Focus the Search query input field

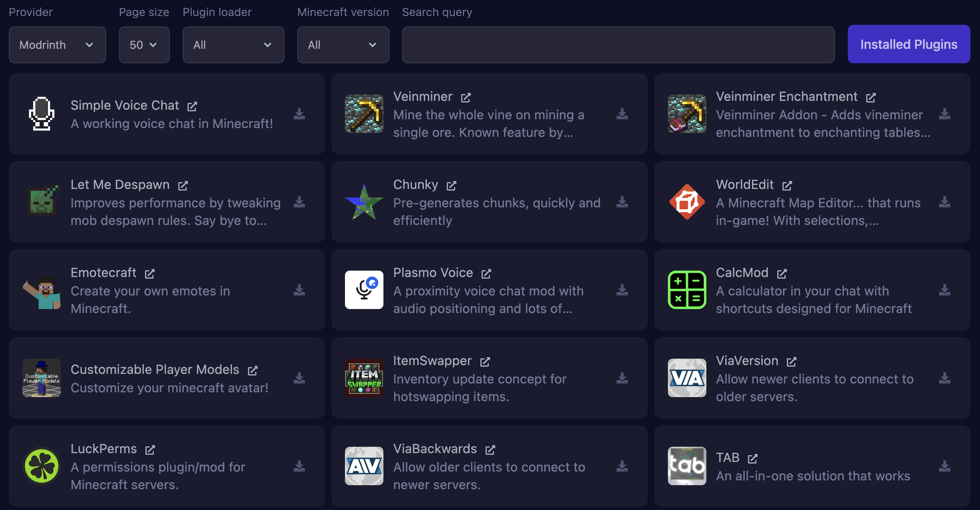(618, 45)
